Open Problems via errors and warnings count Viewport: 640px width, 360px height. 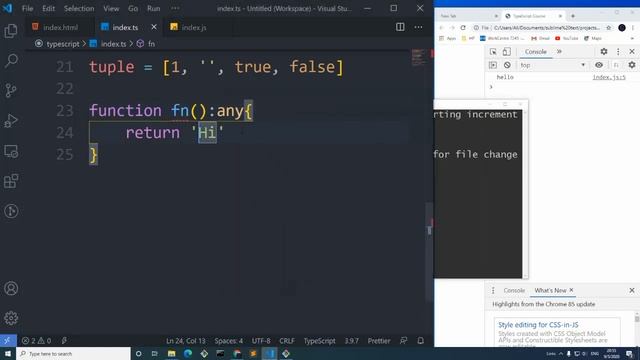(36, 340)
